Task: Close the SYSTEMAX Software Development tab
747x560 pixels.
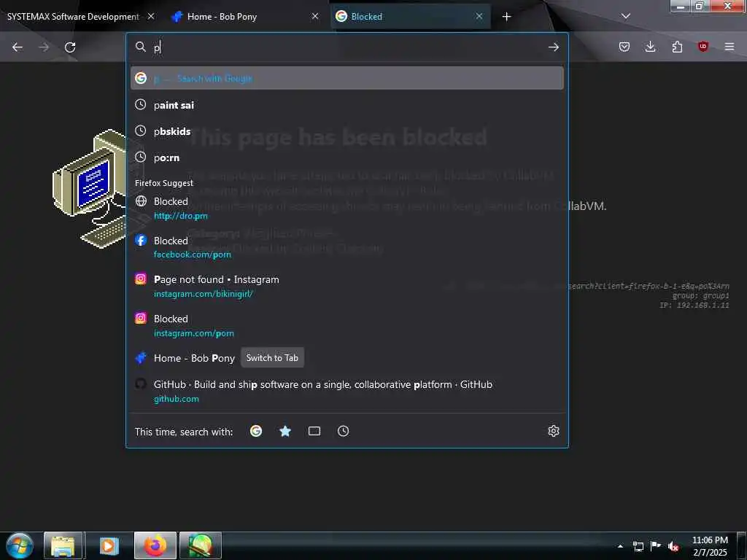Action: [x=150, y=16]
